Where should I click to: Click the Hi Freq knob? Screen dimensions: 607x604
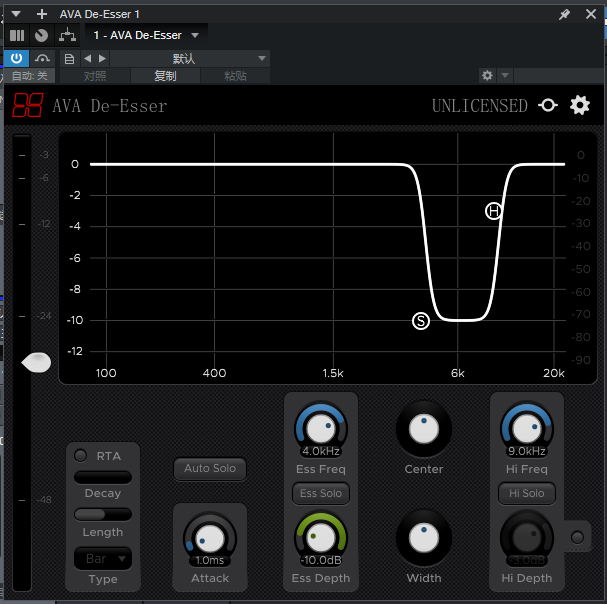(527, 429)
